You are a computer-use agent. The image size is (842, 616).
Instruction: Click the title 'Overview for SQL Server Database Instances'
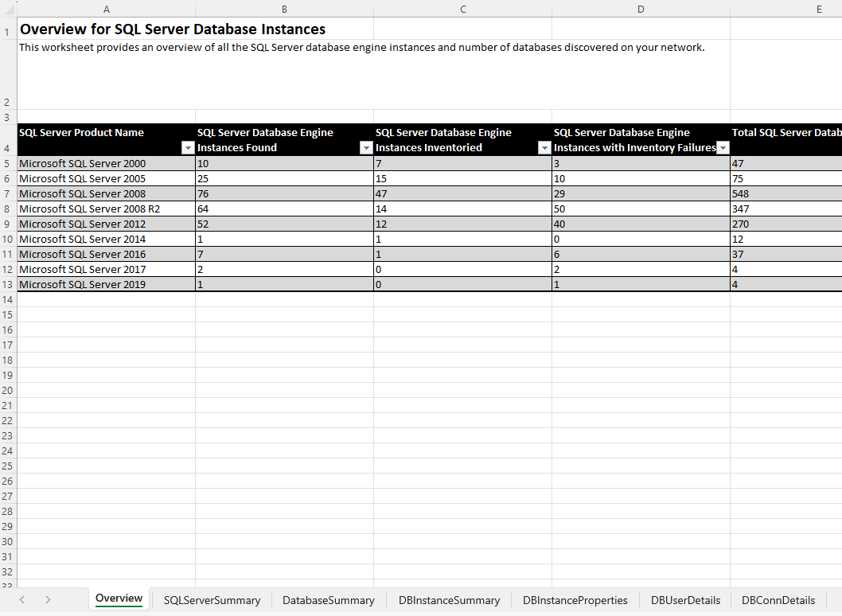[173, 29]
